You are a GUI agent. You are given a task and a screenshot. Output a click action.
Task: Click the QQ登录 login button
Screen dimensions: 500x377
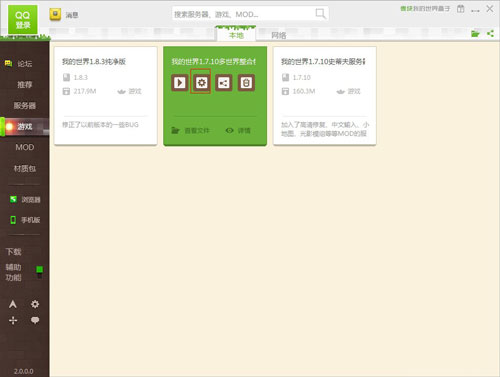click(23, 20)
